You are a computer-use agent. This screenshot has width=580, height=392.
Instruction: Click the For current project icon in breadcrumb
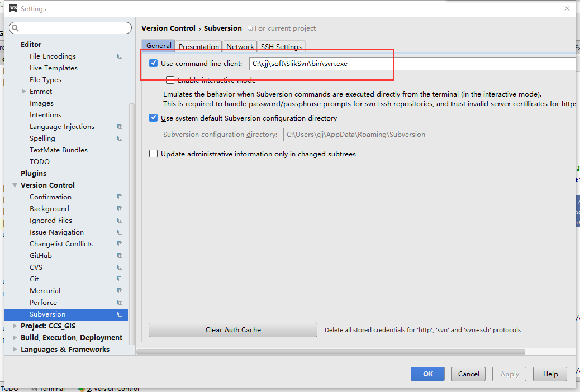[x=250, y=28]
